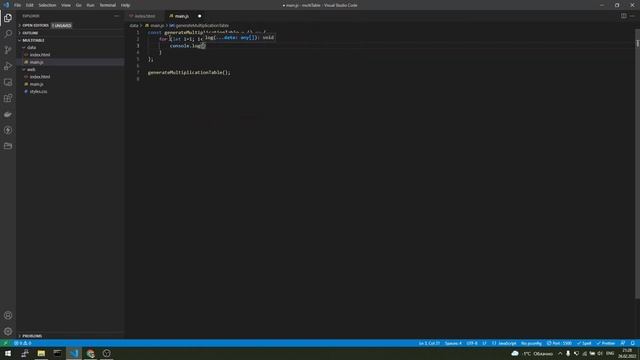Open File Explorer from the taskbar
The width and height of the screenshot is (640, 360).
pos(41,353)
